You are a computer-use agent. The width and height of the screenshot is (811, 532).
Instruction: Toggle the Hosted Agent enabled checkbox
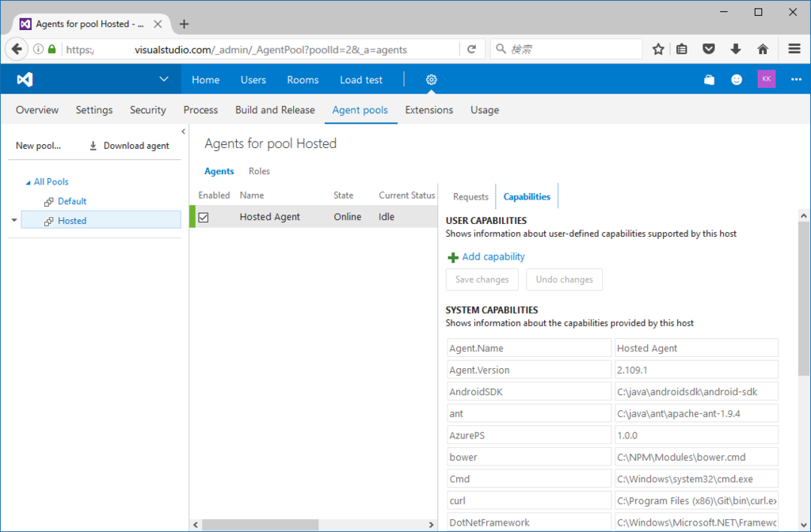pyautogui.click(x=204, y=217)
